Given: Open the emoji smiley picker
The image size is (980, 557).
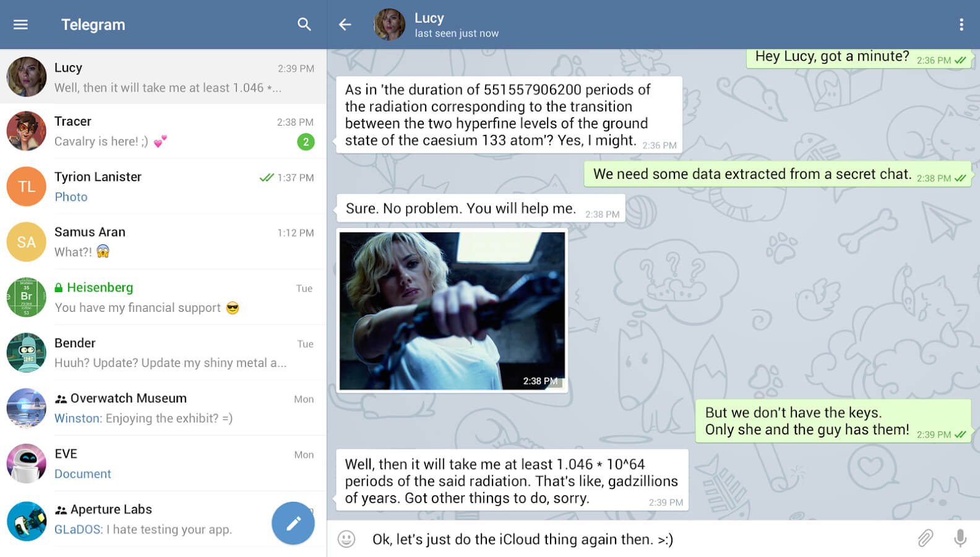Looking at the screenshot, I should 346,539.
